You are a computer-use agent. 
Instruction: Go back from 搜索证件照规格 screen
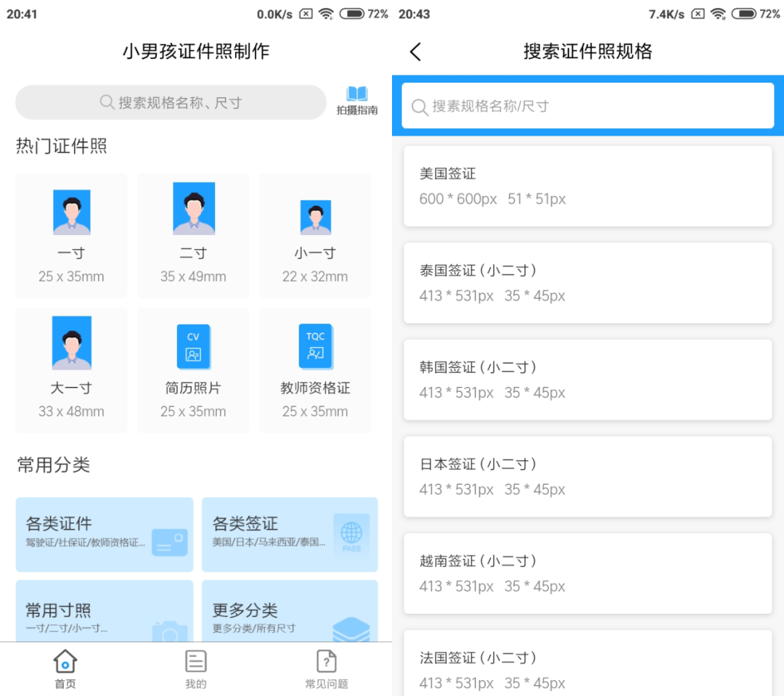pyautogui.click(x=415, y=51)
